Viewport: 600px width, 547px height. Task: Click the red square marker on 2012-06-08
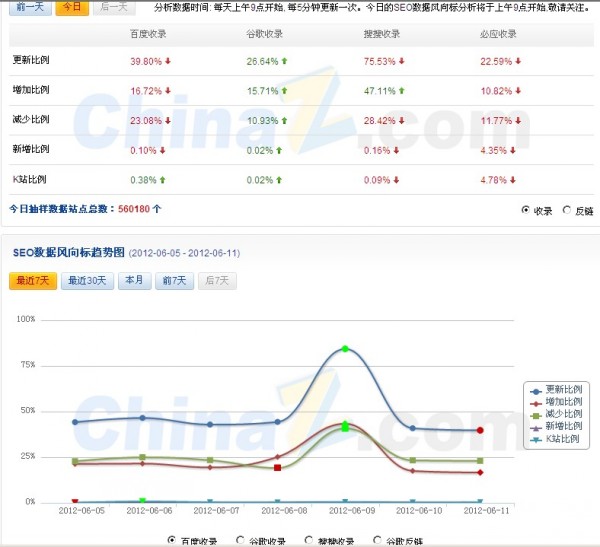277,467
